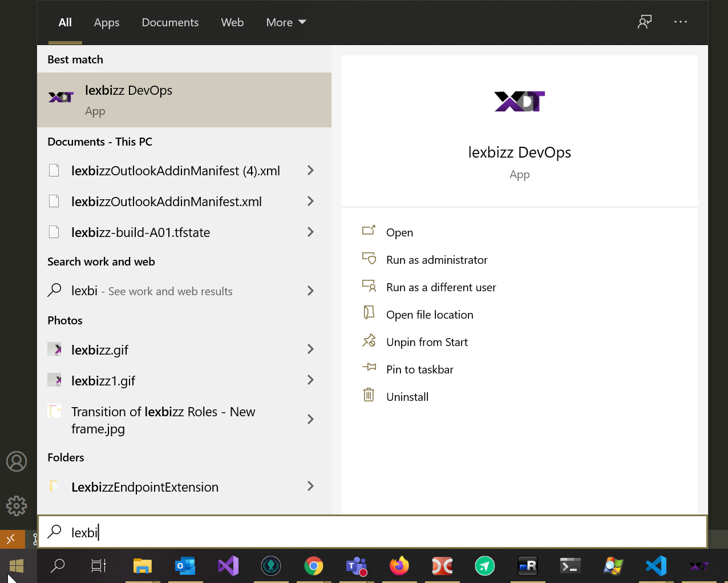Open Visual Studio from the taskbar

click(x=228, y=566)
